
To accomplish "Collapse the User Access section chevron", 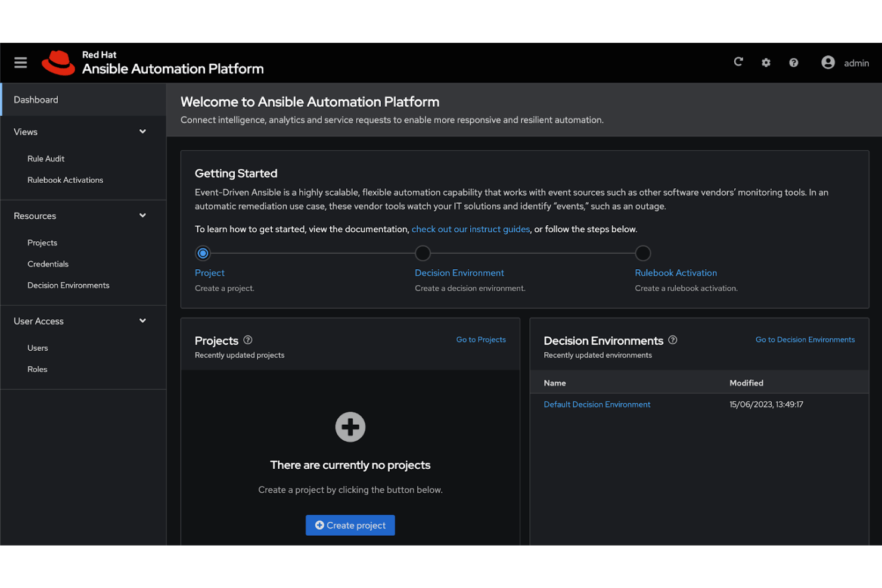I will pyautogui.click(x=142, y=321).
